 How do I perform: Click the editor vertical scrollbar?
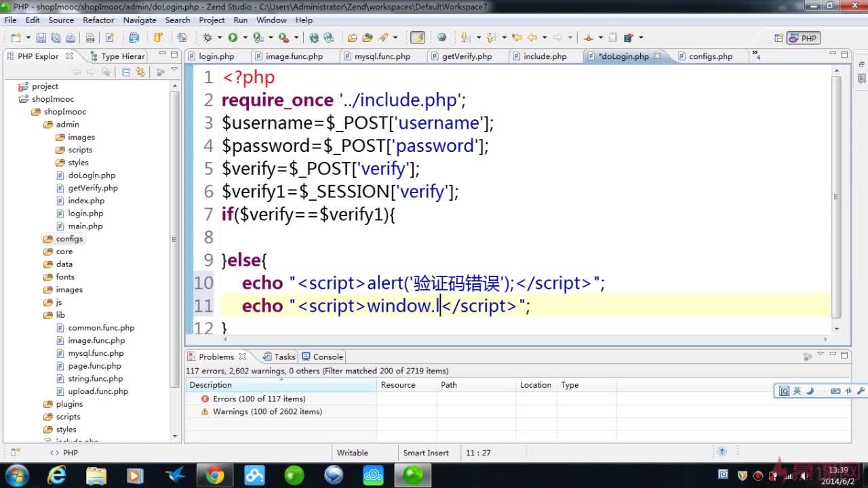[836, 197]
